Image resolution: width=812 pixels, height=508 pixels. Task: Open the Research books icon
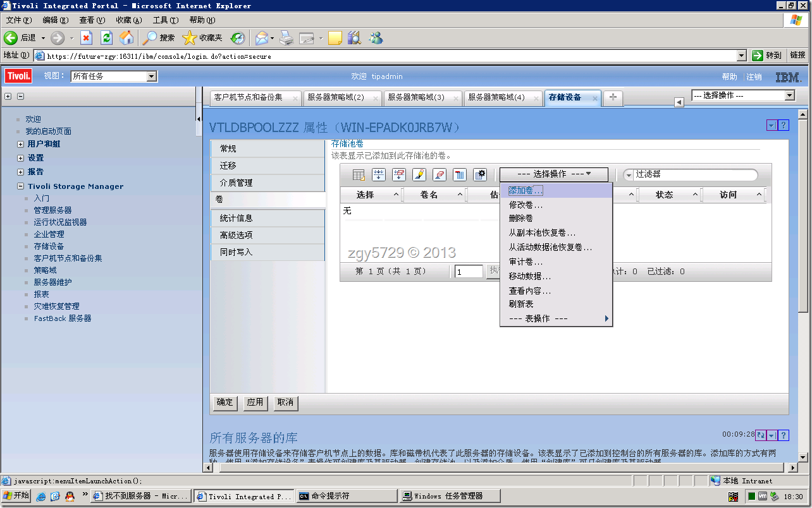click(x=354, y=38)
